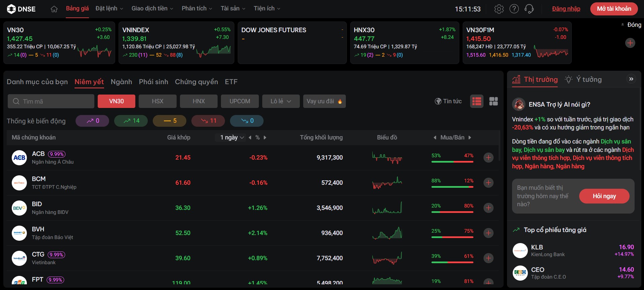Screen dimensions: 644x290
Task: Filter by floor-drop pill showing 0
Action: coord(247,121)
